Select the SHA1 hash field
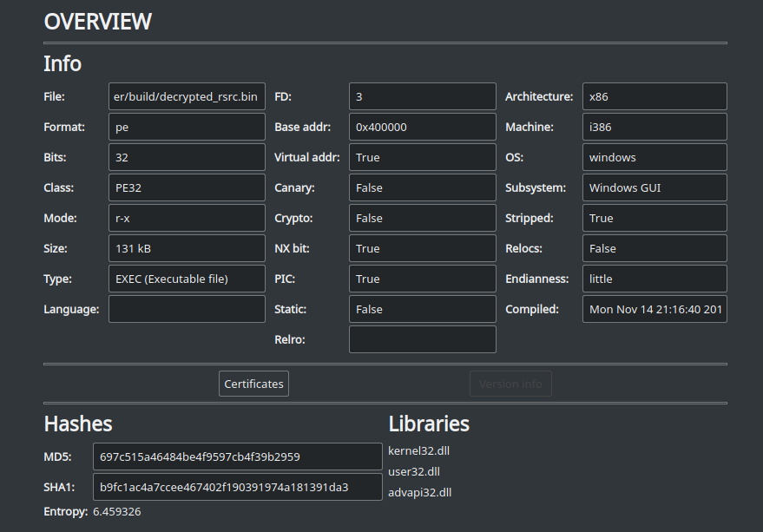Screen dimensions: 763x532 coord(237,487)
